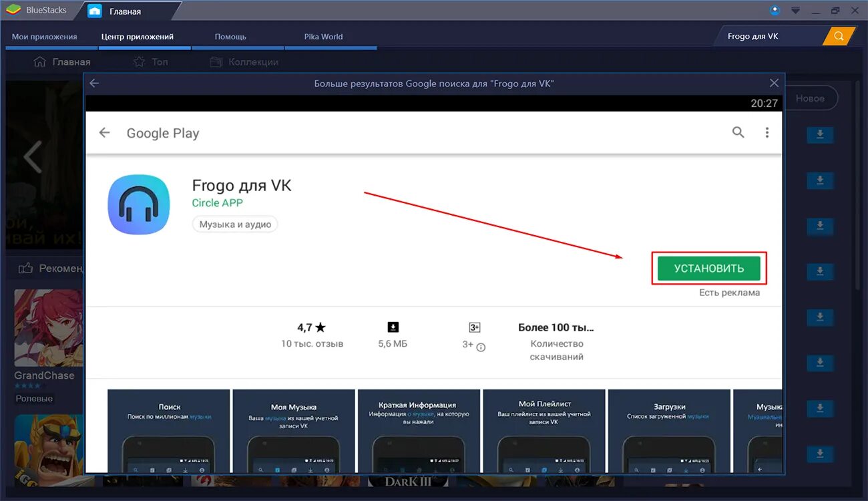Open the Краткая Информация screenshot
The width and height of the screenshot is (868, 501).
[x=419, y=432]
